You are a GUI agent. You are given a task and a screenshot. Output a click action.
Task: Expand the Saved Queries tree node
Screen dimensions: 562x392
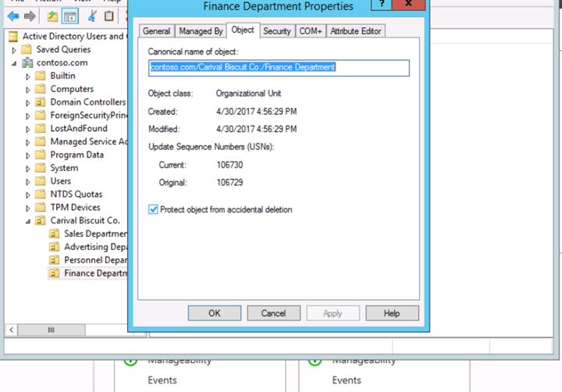pos(14,49)
